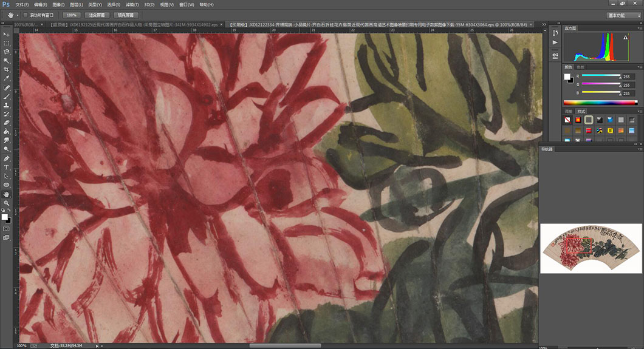Select the Magic Wand tool
Screen dimensions: 644x349
(6, 61)
